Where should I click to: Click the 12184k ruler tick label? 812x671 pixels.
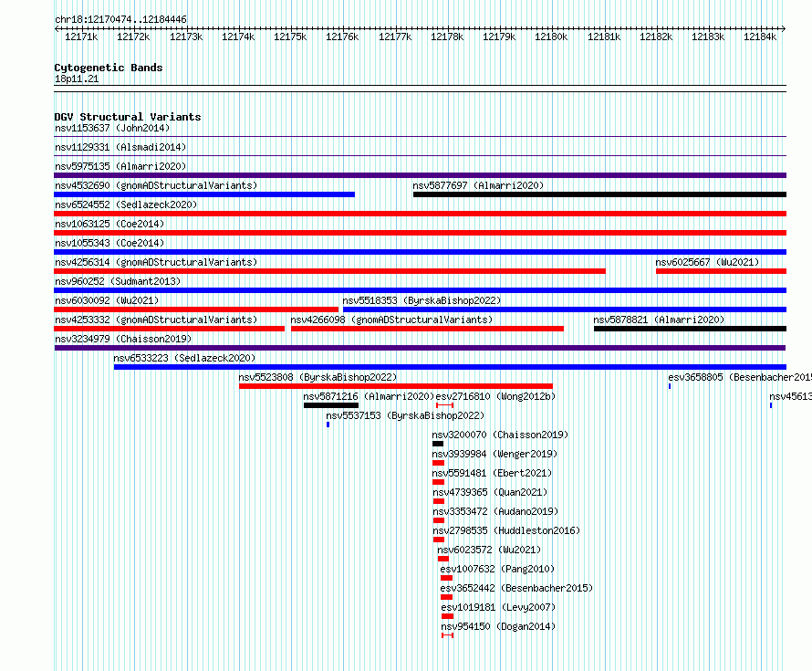(x=760, y=37)
